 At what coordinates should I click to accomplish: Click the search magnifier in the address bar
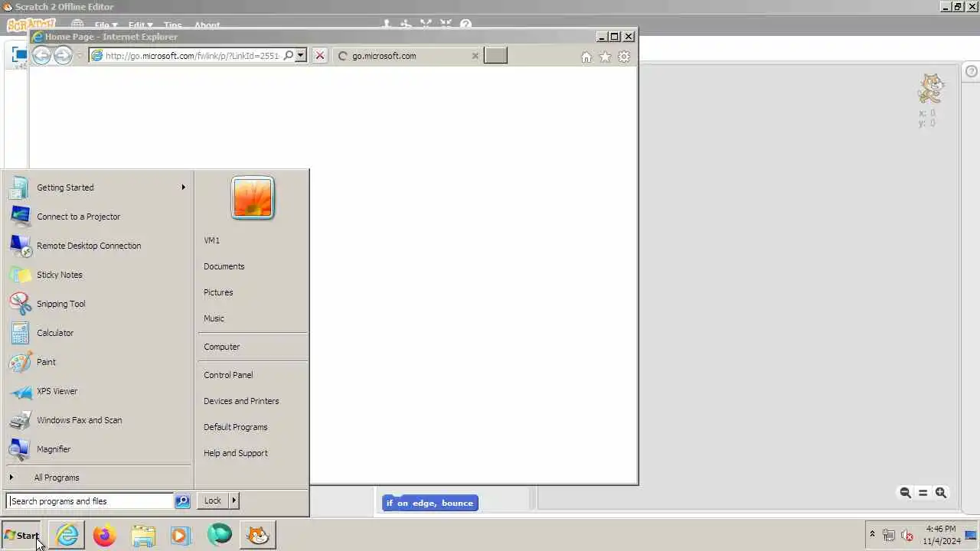pyautogui.click(x=289, y=56)
